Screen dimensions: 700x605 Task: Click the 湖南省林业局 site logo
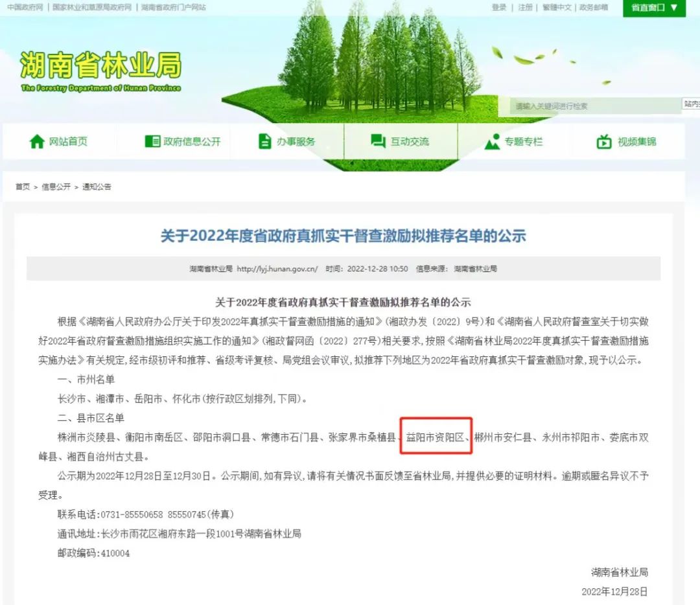(x=100, y=70)
